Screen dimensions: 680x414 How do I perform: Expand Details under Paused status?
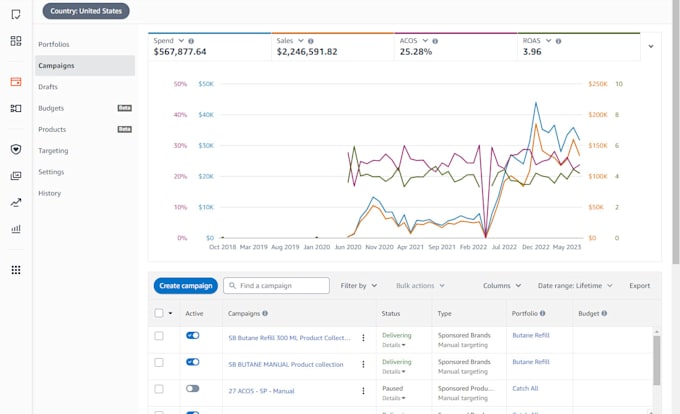[x=394, y=398]
